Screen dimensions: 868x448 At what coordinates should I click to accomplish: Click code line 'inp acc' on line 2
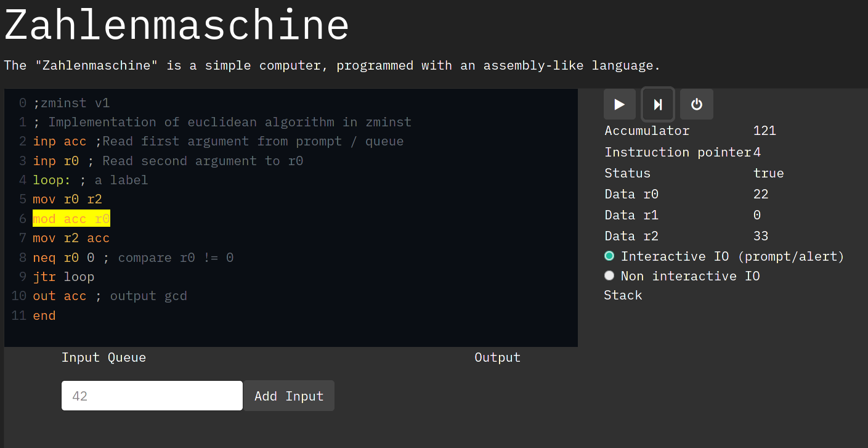(59, 141)
